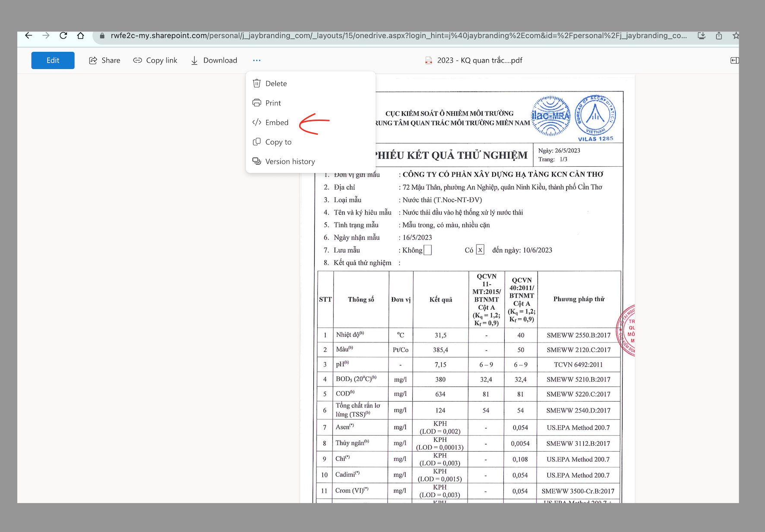This screenshot has height=532, width=765.
Task: Collapse the three-dot more actions menu
Action: point(257,60)
